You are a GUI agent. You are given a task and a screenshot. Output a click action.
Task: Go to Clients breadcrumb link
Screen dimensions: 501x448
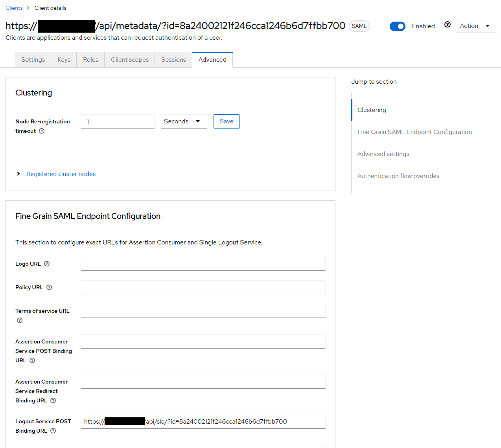(x=14, y=8)
